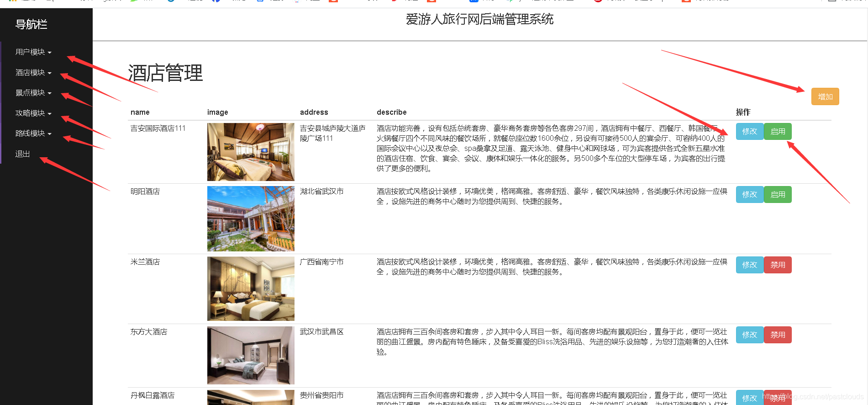Click the orange 增加 button

pos(825,96)
